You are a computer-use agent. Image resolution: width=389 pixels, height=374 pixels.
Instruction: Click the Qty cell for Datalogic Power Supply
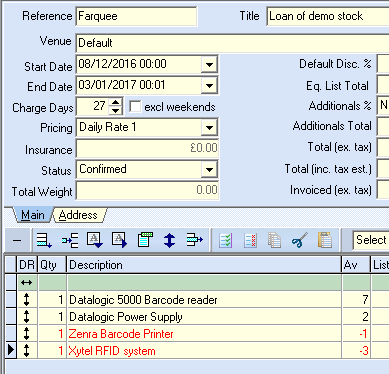[x=52, y=317]
